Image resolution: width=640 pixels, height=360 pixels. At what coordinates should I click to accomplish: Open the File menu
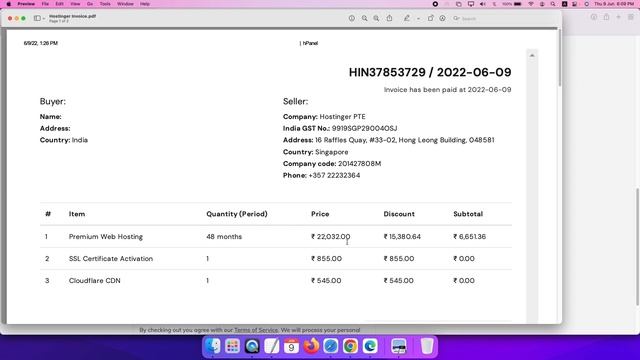(45, 4)
